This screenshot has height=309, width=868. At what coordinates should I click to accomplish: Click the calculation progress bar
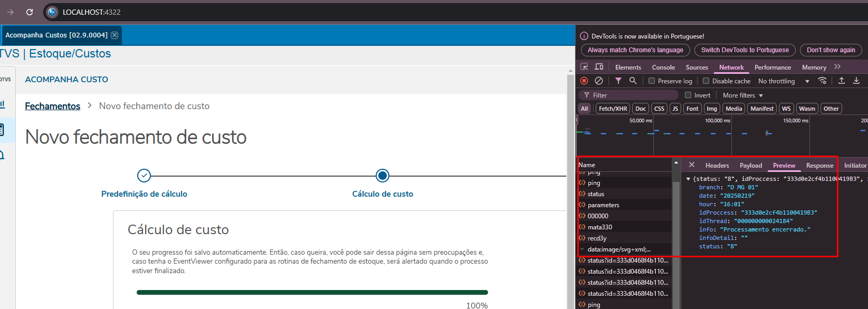[x=312, y=292]
